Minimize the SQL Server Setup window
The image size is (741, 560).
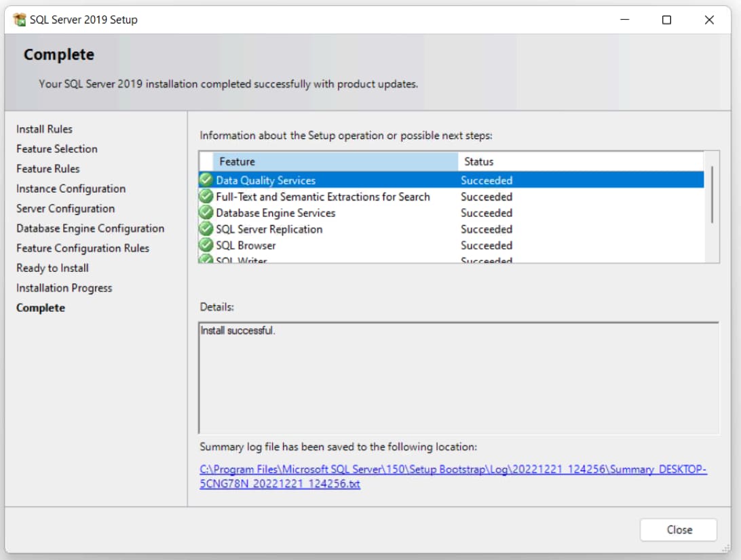pyautogui.click(x=624, y=20)
